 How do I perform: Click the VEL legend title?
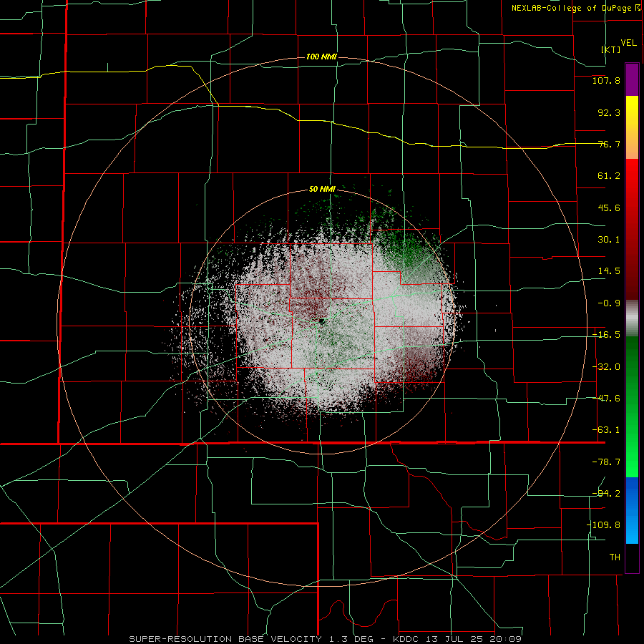(628, 43)
